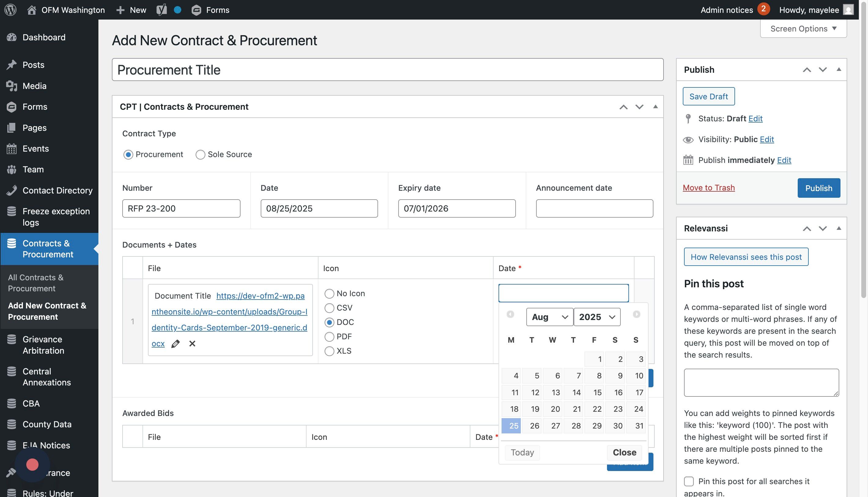This screenshot has width=868, height=497.
Task: Choose the PDF icon option
Action: 329,337
